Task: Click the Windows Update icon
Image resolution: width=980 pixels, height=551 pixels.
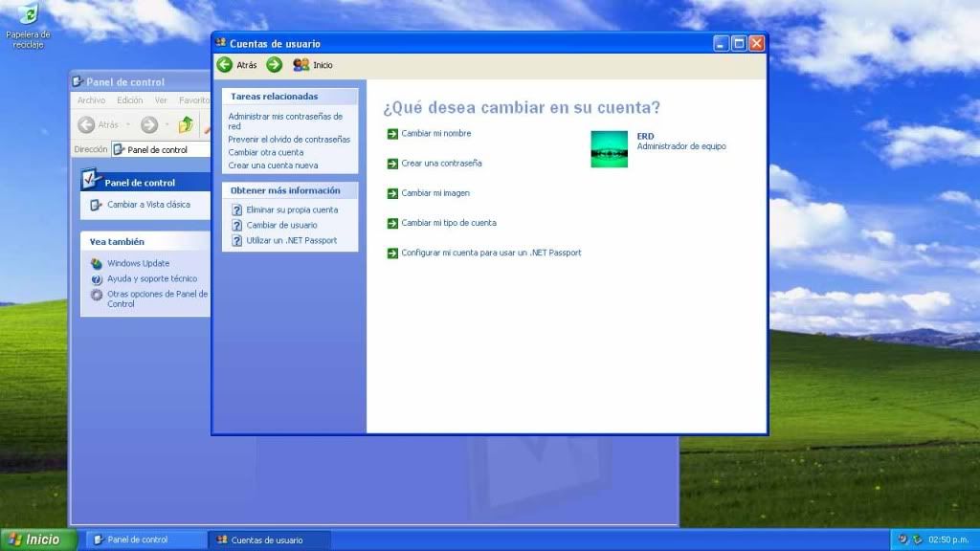Action: (x=97, y=263)
